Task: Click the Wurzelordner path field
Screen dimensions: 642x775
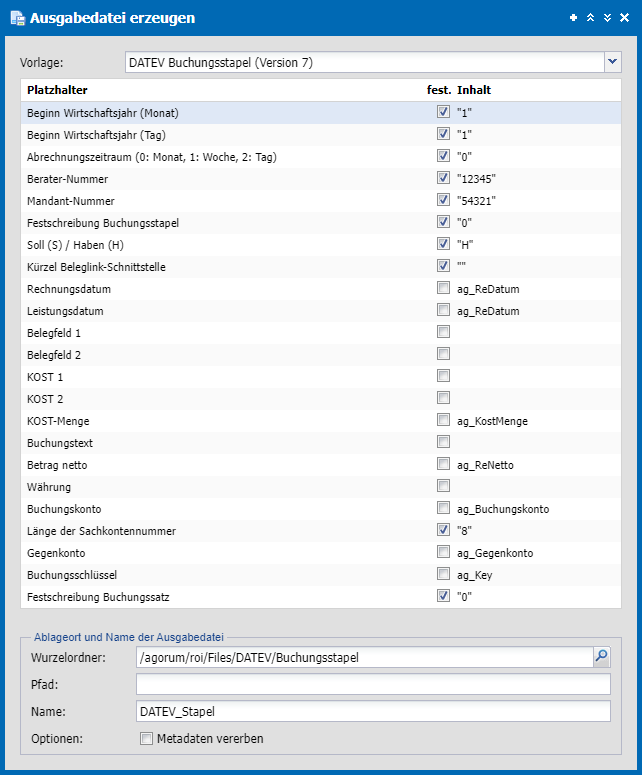Action: tap(365, 657)
